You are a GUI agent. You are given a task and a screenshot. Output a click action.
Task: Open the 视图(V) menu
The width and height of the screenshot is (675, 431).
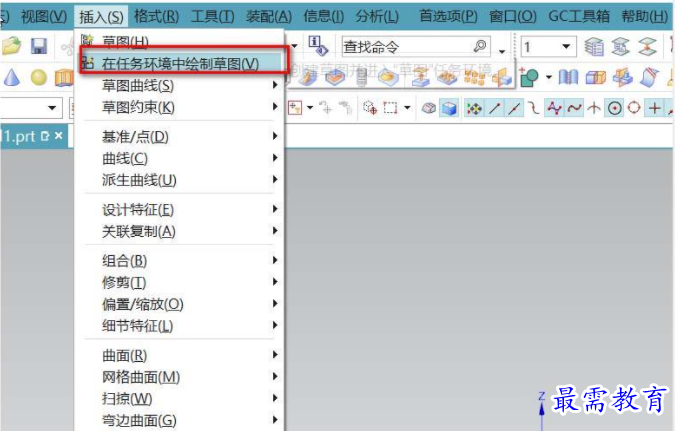point(44,17)
